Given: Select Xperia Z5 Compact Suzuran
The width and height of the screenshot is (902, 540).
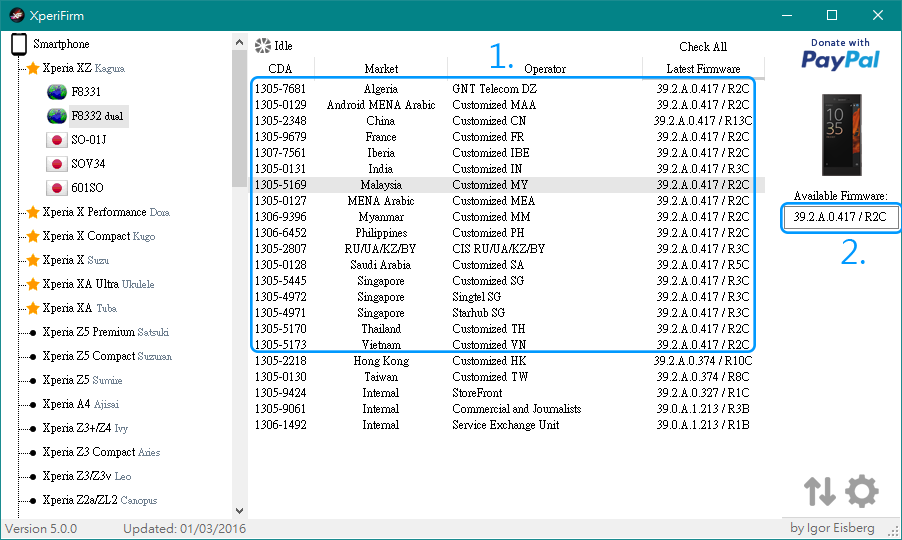Looking at the screenshot, I should tap(107, 357).
